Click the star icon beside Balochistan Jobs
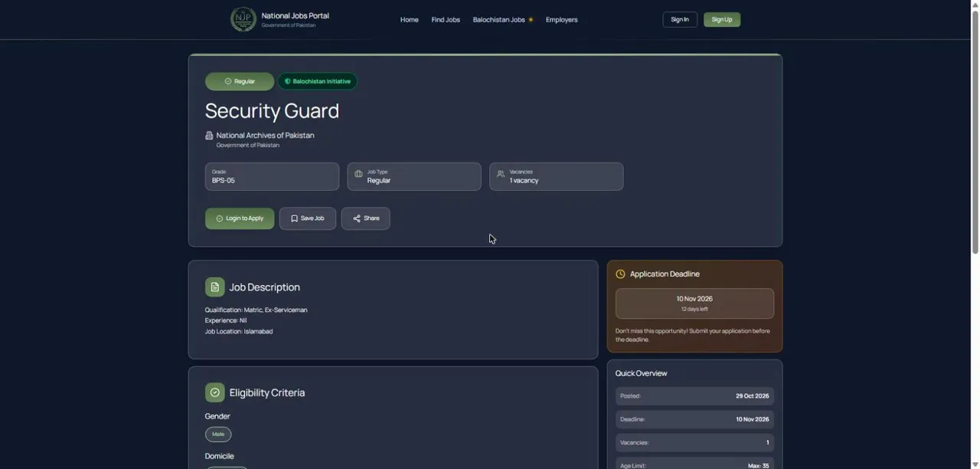The image size is (980, 469). pyautogui.click(x=531, y=20)
